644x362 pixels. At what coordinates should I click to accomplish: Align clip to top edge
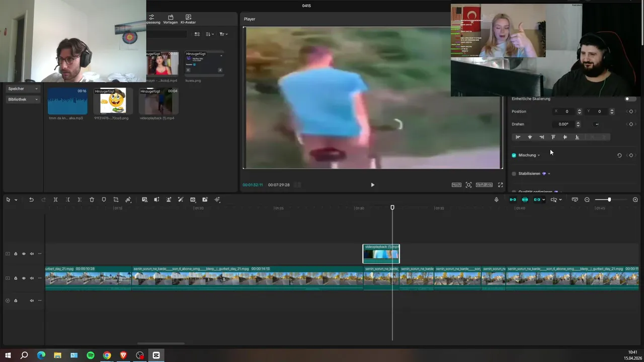(553, 137)
